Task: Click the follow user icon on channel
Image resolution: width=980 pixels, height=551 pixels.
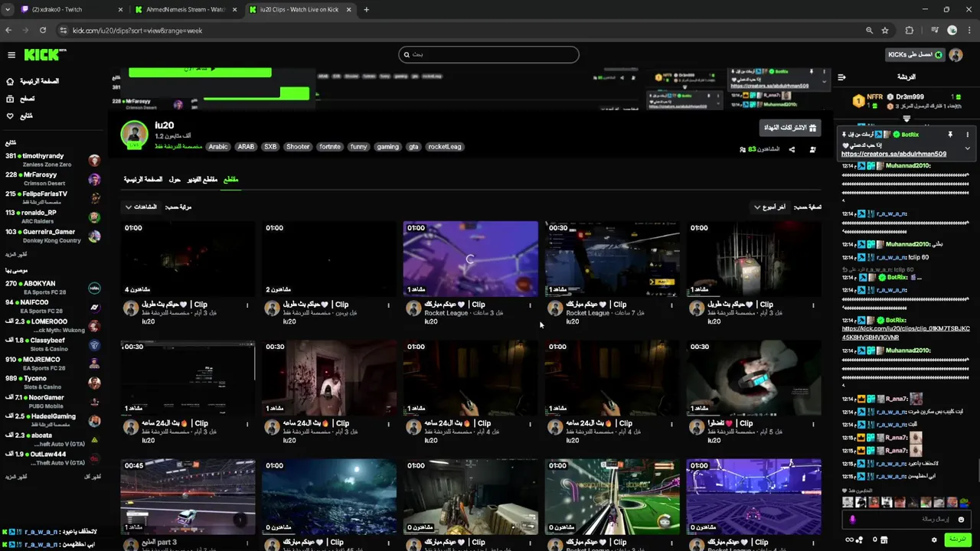Action: pyautogui.click(x=812, y=149)
